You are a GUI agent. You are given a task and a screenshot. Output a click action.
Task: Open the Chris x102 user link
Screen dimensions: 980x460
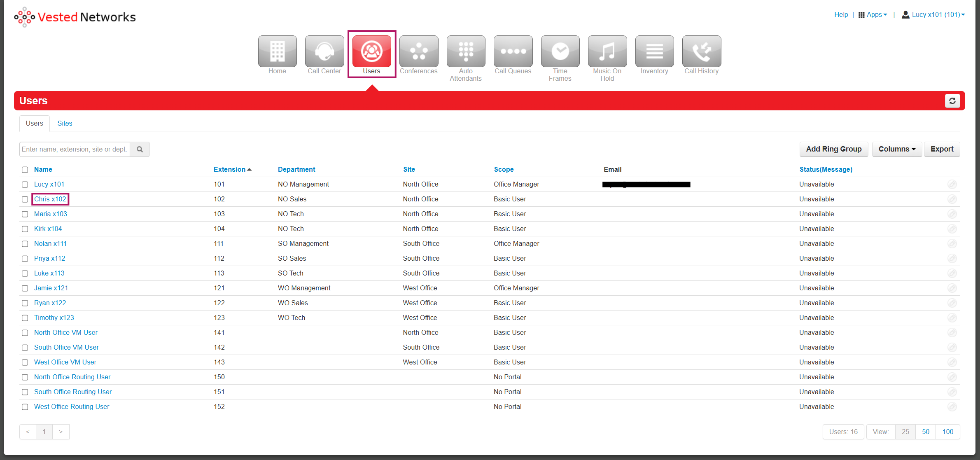point(50,199)
